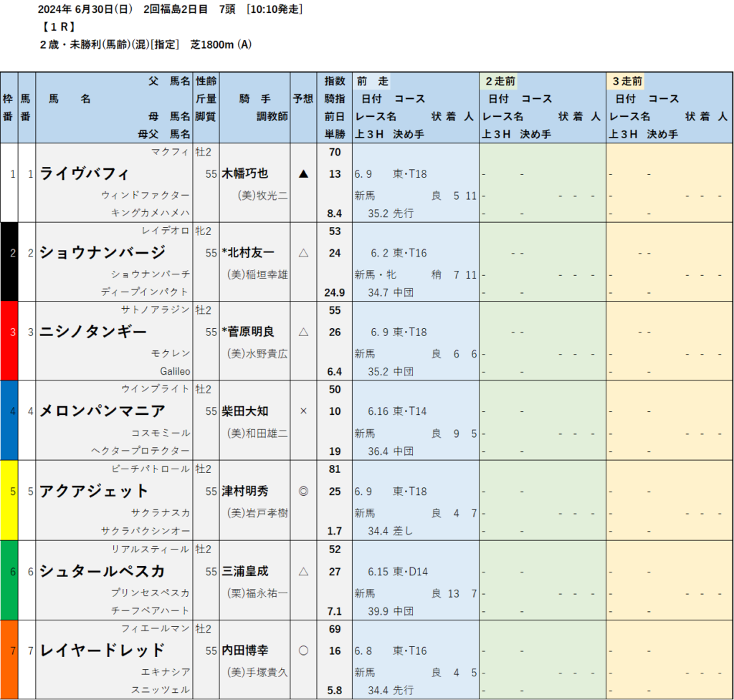The width and height of the screenshot is (734, 700).
Task: Click damsire name サクラバクシンオー
Action: (x=146, y=531)
